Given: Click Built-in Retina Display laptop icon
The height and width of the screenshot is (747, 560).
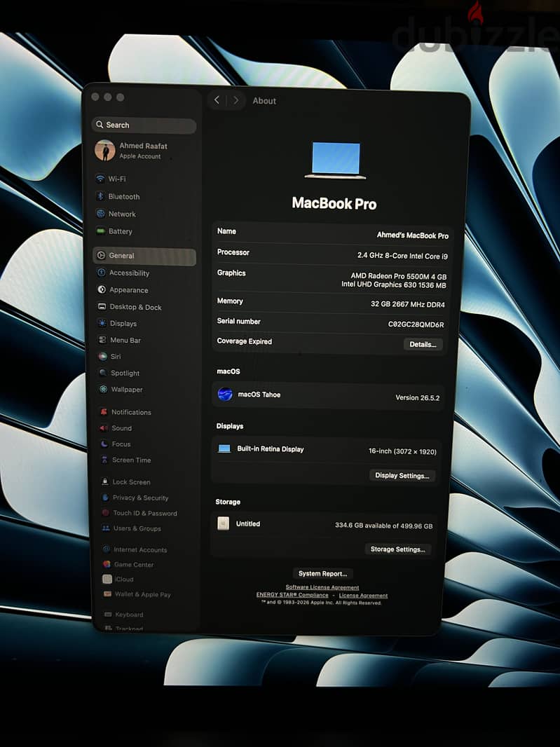Looking at the screenshot, I should (224, 448).
